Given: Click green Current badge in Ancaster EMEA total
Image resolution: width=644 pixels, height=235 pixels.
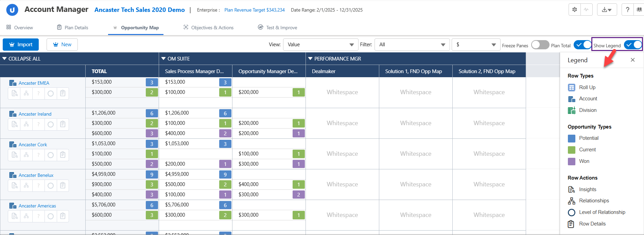Looking at the screenshot, I should tap(152, 93).
